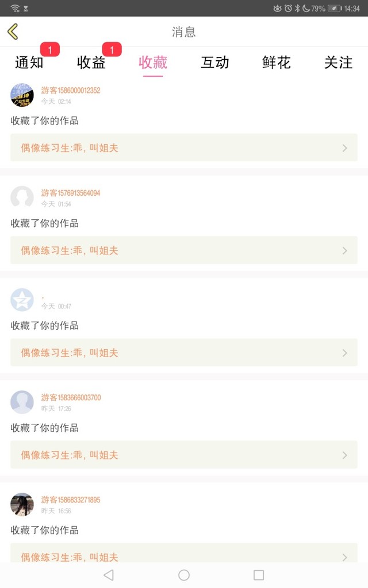Switch to the 收益 tab
Screen dimensions: 368x588
[91, 62]
